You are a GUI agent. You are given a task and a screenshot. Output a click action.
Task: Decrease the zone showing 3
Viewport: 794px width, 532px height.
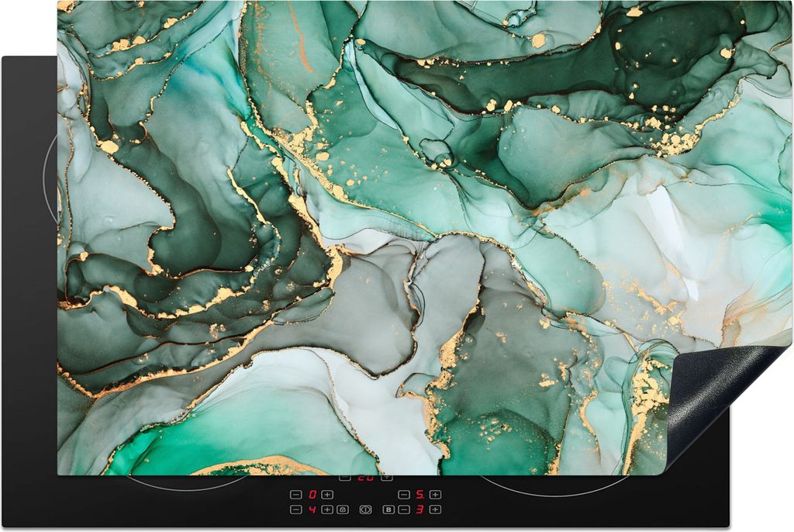[403, 510]
